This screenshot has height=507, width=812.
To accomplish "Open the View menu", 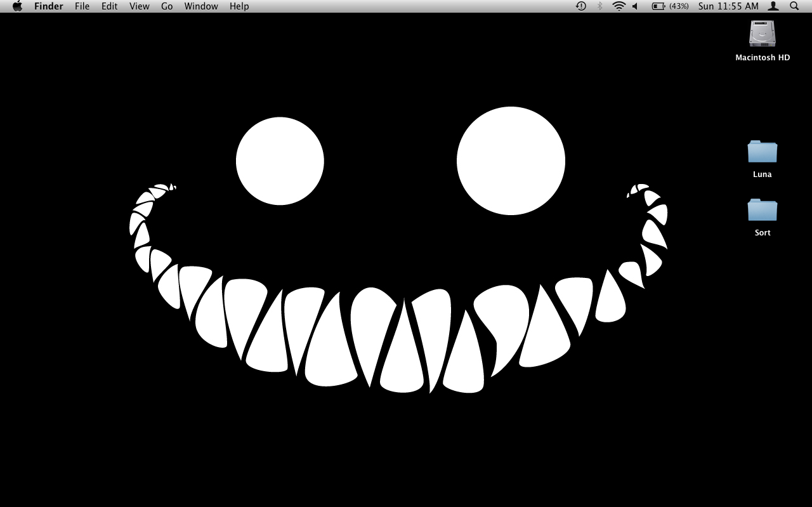I will [140, 6].
